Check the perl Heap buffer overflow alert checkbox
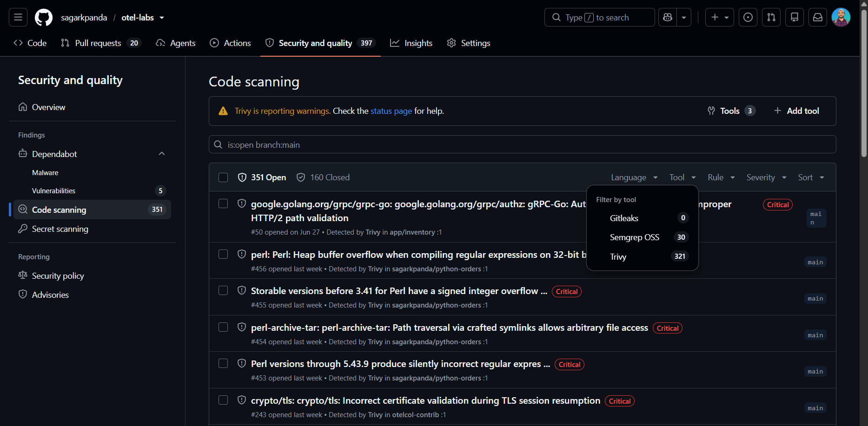This screenshot has height=426, width=868. [223, 254]
